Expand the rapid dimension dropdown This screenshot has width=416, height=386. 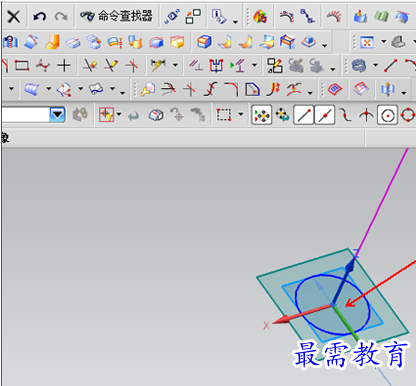click(x=175, y=65)
